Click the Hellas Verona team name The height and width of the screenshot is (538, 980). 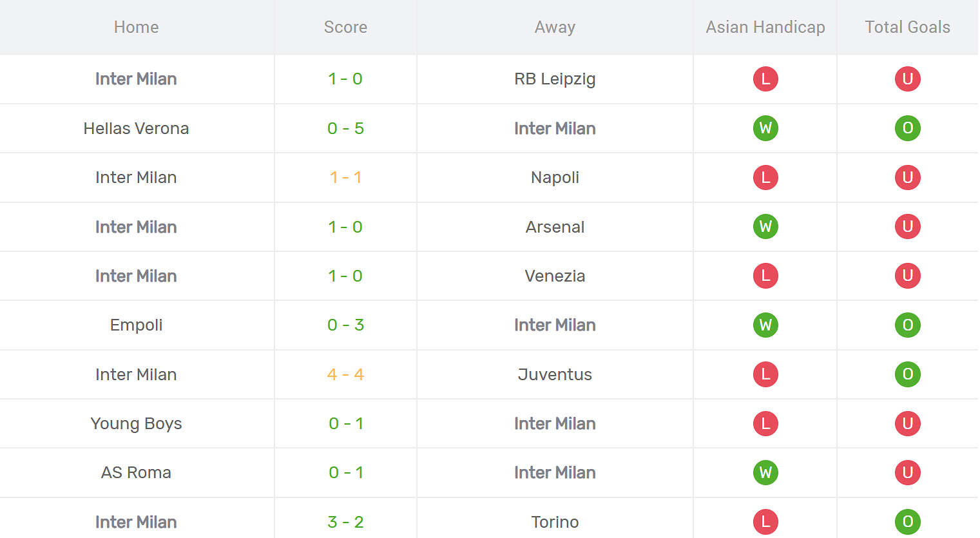pos(136,128)
